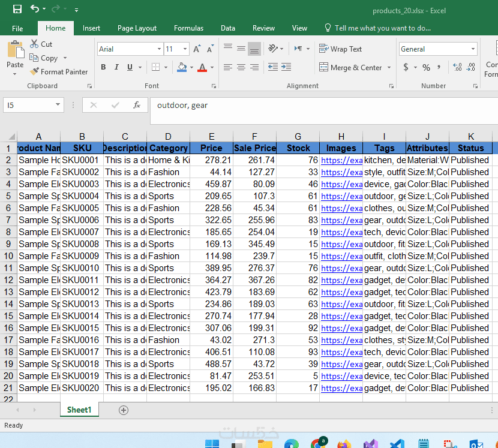Click the Save icon in the title bar
This screenshot has height=448, width=498.
pyautogui.click(x=17, y=9)
